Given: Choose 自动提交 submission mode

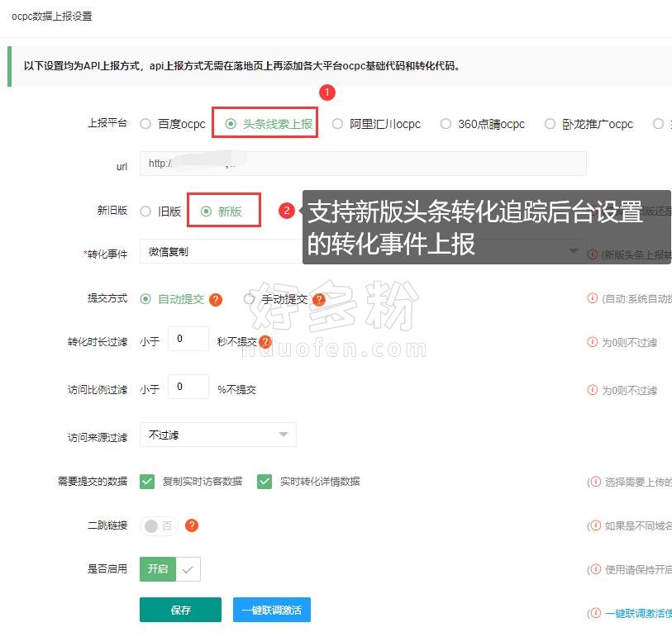Looking at the screenshot, I should [145, 298].
